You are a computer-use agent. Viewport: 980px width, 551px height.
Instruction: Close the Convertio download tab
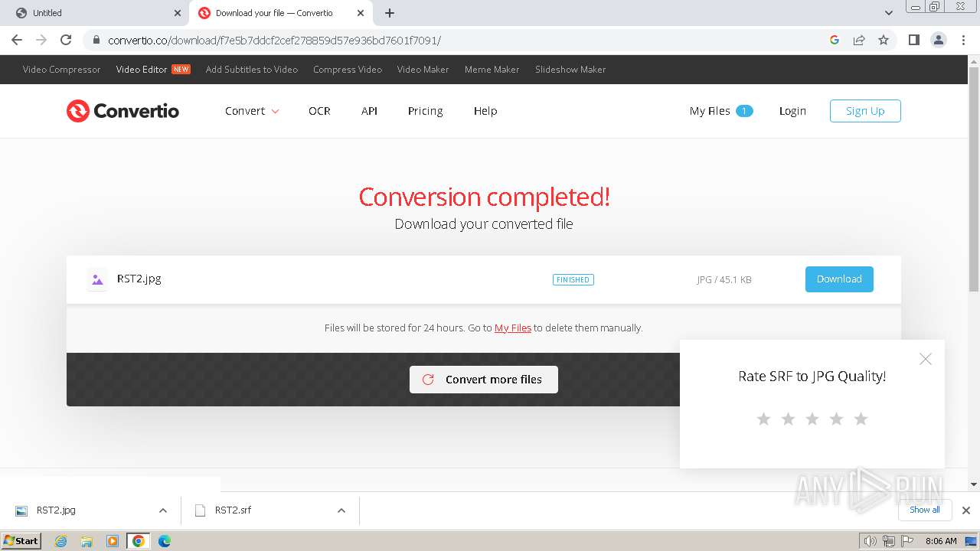click(361, 13)
